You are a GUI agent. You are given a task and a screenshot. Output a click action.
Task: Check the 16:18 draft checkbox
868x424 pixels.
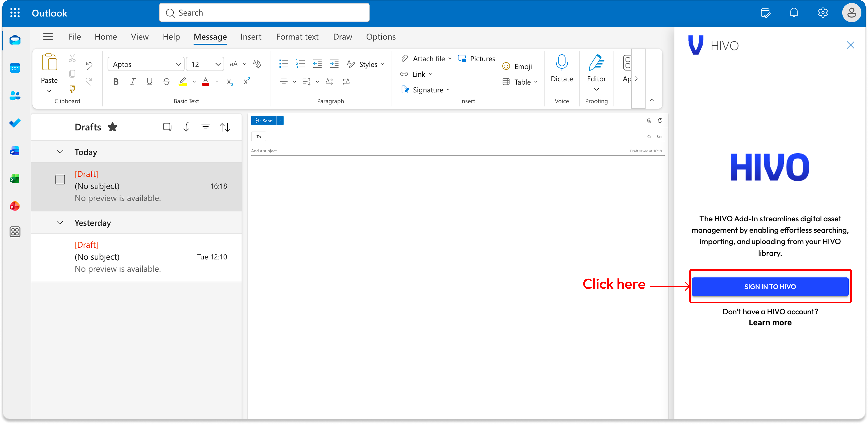60,180
